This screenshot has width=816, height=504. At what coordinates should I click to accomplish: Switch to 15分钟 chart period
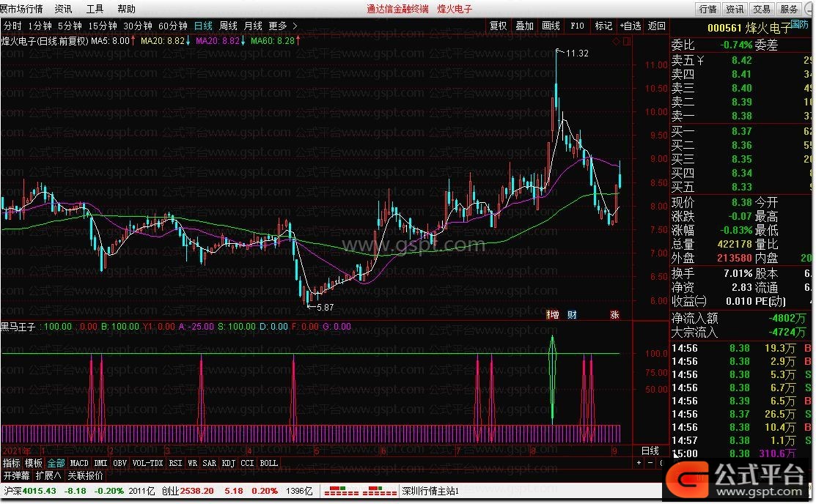[103, 26]
